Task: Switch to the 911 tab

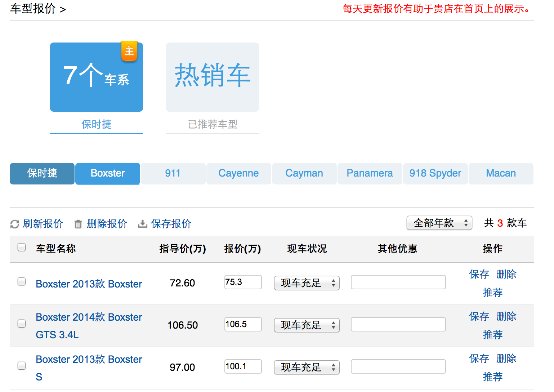Action: tap(173, 174)
